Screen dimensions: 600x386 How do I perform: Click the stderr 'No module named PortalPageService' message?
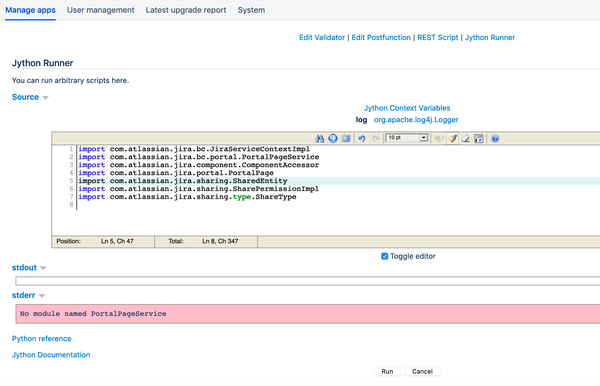(93, 314)
